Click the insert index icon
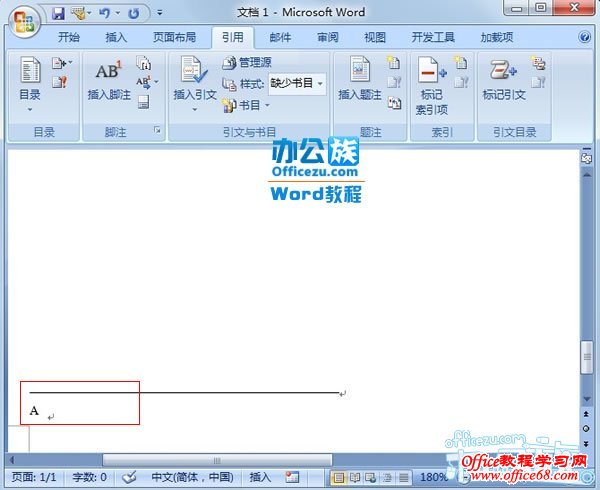This screenshot has height=490, width=600. point(460,63)
